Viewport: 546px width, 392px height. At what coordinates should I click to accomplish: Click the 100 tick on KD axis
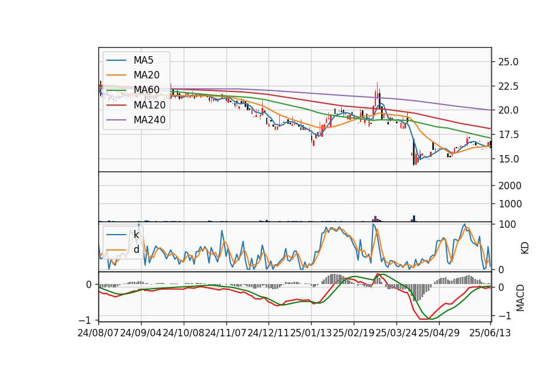[x=507, y=224]
